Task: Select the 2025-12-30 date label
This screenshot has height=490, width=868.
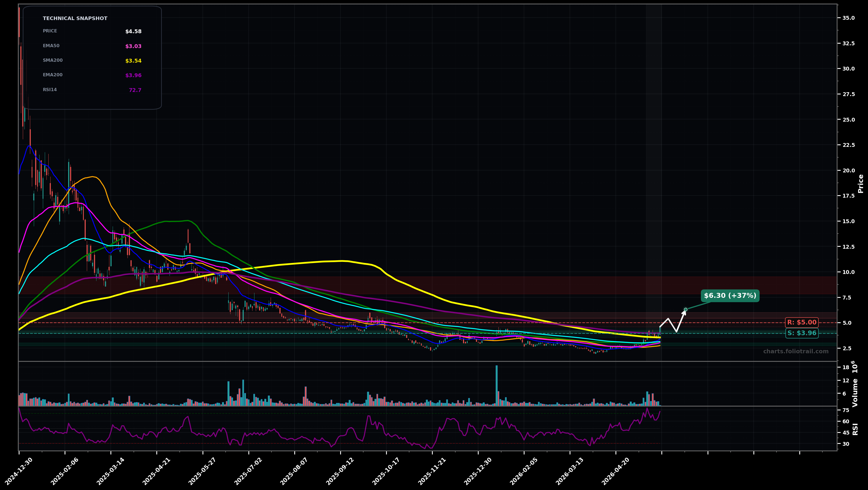Action: 478,471
